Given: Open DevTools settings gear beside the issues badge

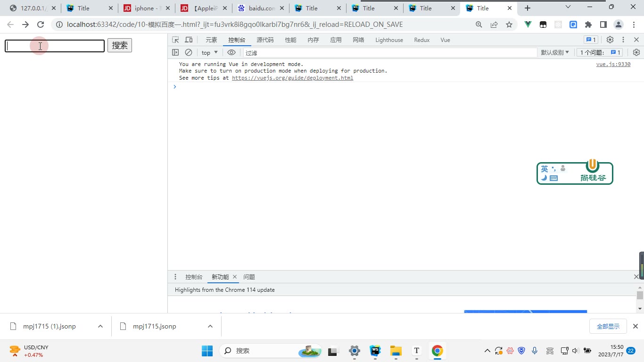Looking at the screenshot, I should pyautogui.click(x=610, y=40).
